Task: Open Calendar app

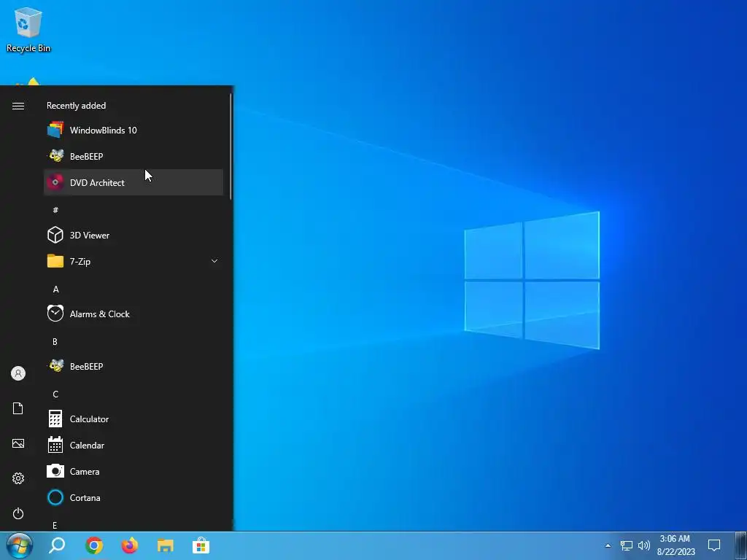Action: click(x=133, y=446)
